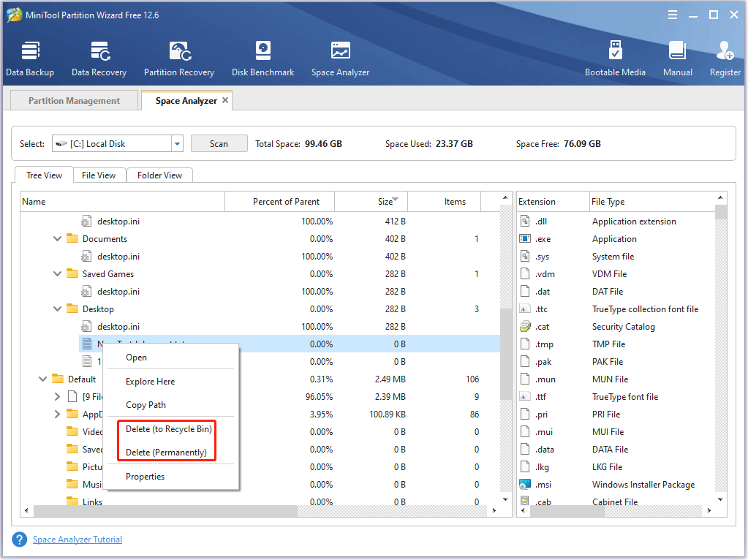Sort by the Items column header

click(x=444, y=202)
